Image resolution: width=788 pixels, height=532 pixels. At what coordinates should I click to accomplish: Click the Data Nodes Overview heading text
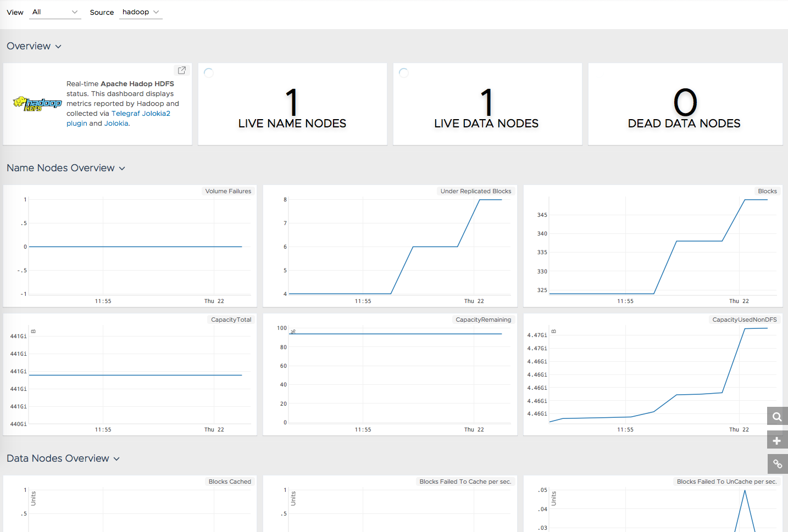(x=58, y=458)
